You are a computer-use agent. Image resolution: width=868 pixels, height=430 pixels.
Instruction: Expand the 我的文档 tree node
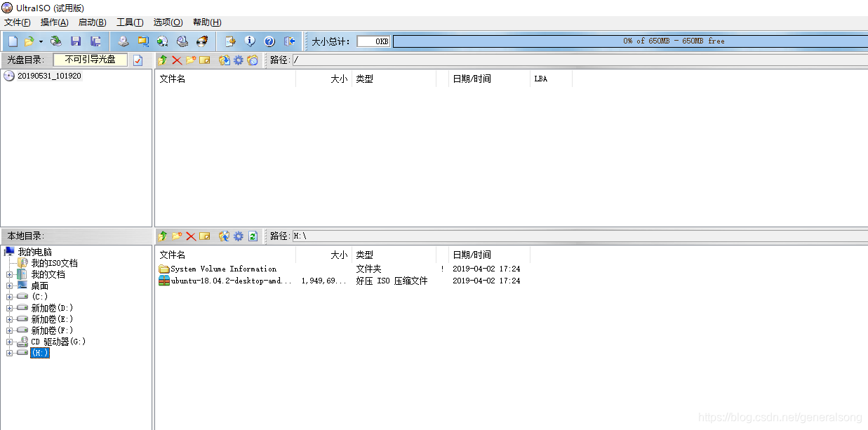pyautogui.click(x=10, y=275)
